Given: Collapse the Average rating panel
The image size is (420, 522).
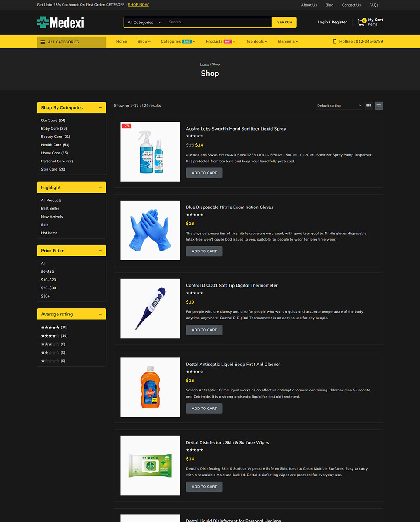Looking at the screenshot, I should [x=101, y=314].
